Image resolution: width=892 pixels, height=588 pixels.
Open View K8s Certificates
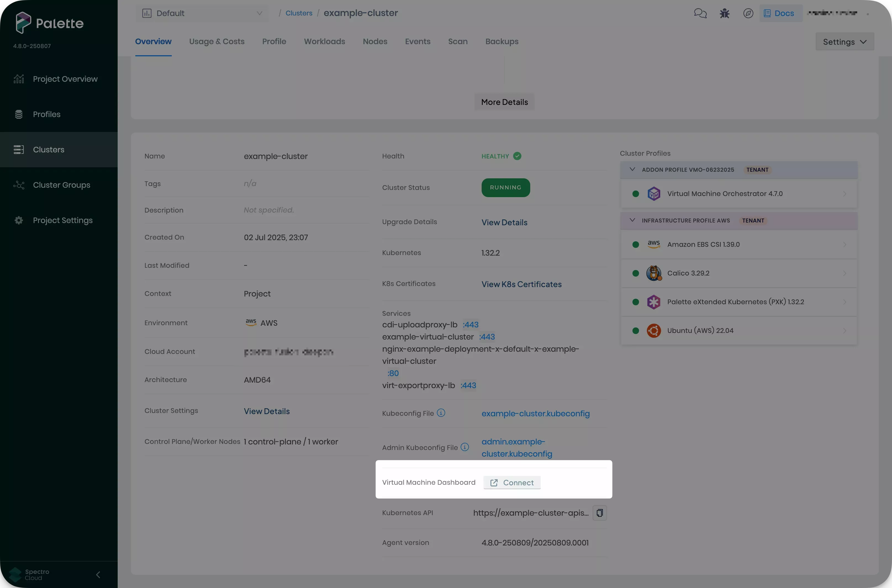point(521,284)
